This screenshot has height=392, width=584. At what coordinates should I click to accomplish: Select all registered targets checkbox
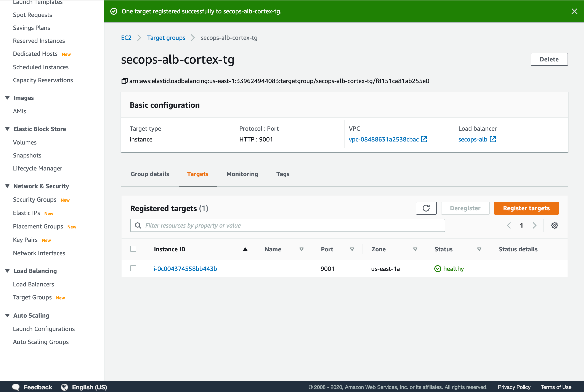pyautogui.click(x=133, y=249)
